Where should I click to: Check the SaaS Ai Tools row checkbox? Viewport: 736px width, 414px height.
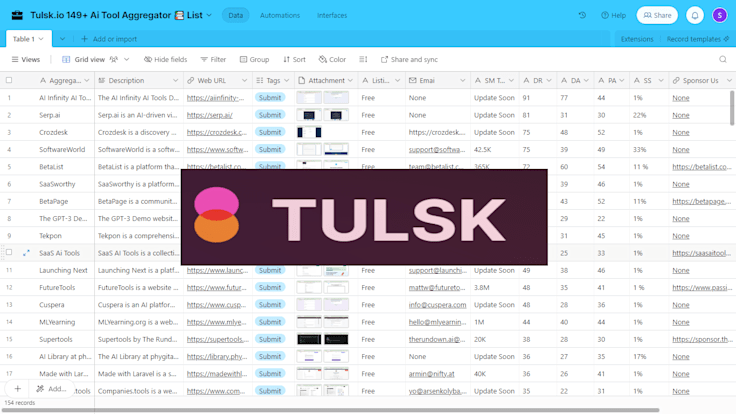coord(9,253)
